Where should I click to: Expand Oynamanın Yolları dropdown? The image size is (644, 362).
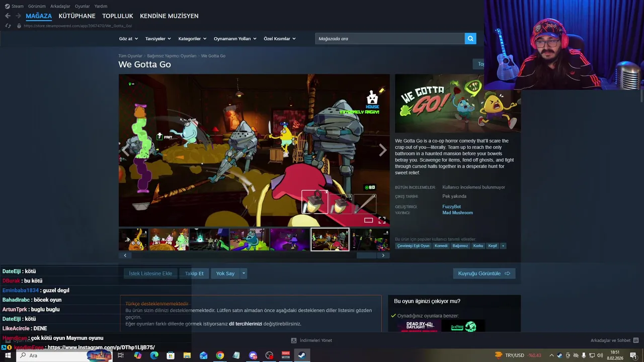(235, 39)
